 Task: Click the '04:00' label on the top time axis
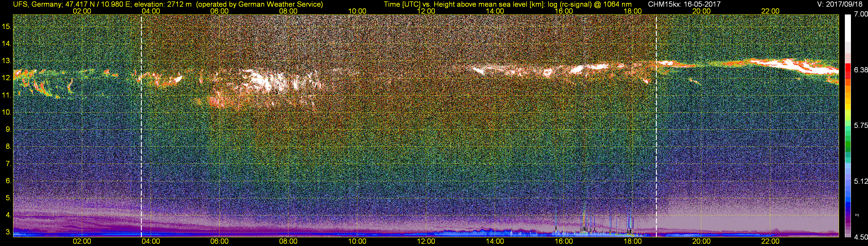pos(151,11)
